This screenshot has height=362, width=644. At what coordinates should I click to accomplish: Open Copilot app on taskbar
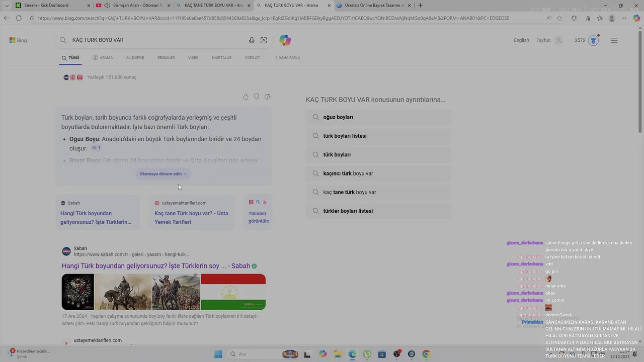323,354
